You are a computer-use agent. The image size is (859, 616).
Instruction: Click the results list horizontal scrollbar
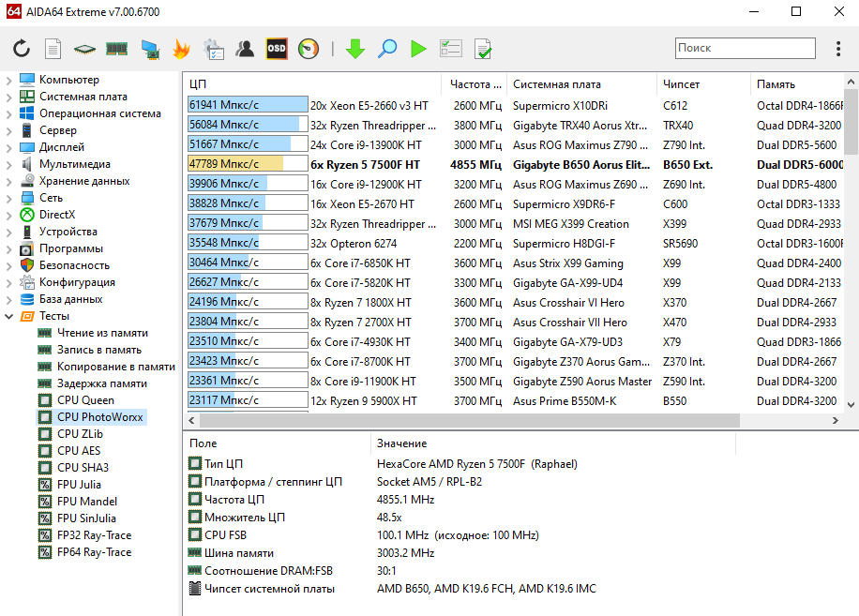(470, 421)
